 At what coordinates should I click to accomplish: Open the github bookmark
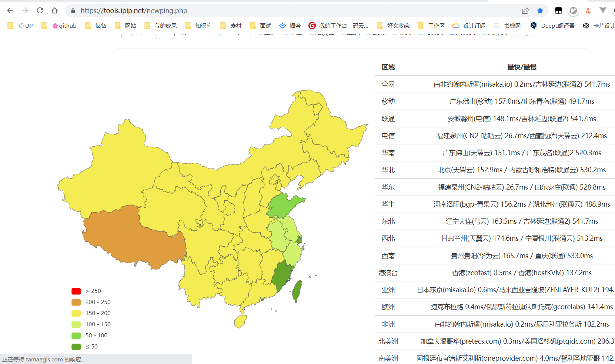click(x=64, y=26)
